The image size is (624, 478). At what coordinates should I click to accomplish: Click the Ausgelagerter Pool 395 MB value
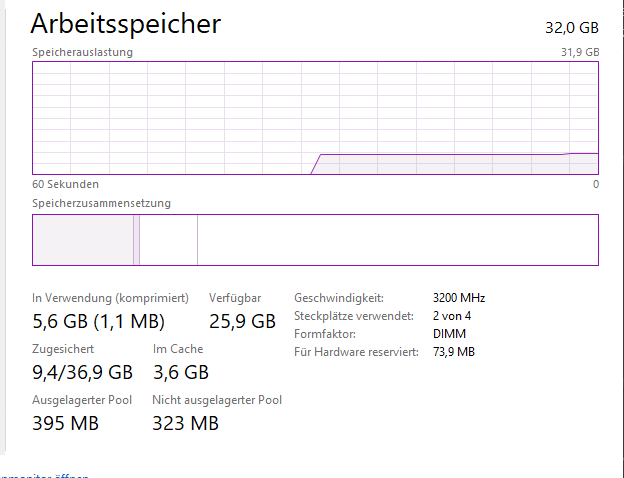pyautogui.click(x=65, y=423)
